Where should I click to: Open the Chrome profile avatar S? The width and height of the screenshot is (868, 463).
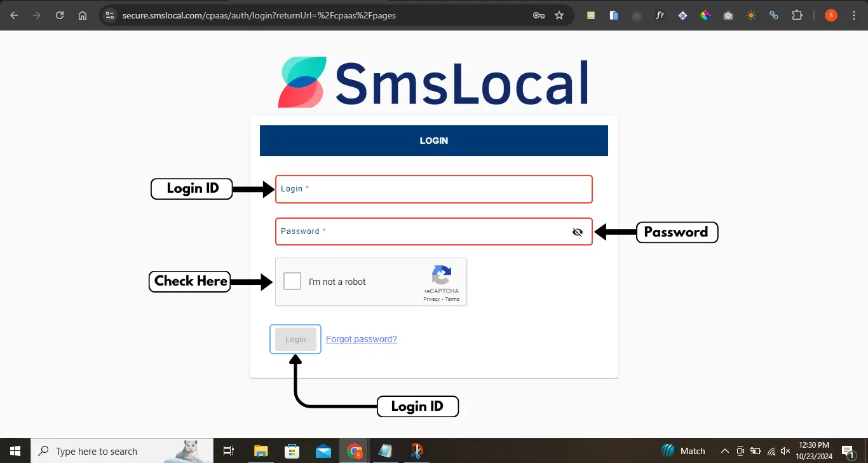[831, 15]
